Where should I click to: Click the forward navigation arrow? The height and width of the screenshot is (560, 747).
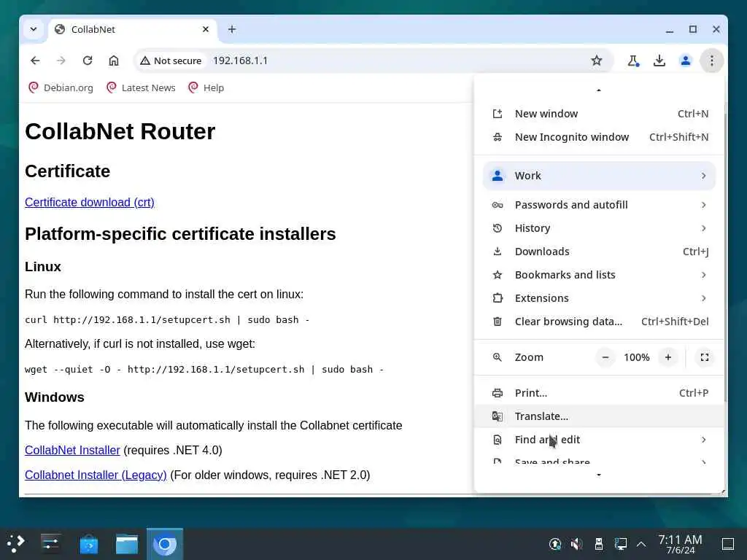(x=61, y=61)
